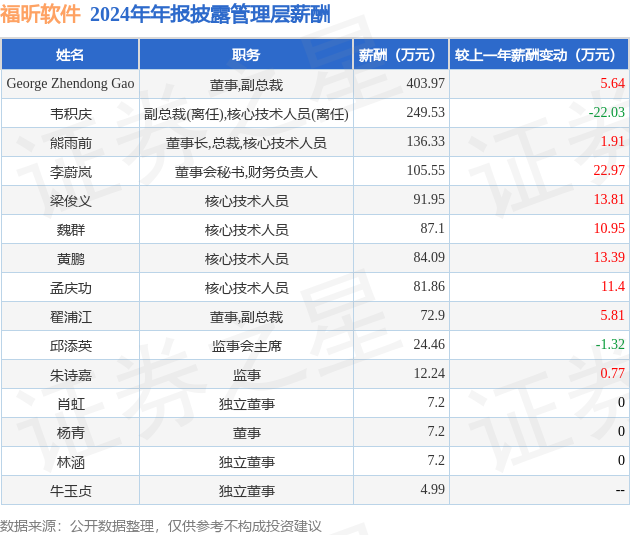The height and width of the screenshot is (535, 630).
Task: Click the change value 13.81
Action: pos(609,199)
